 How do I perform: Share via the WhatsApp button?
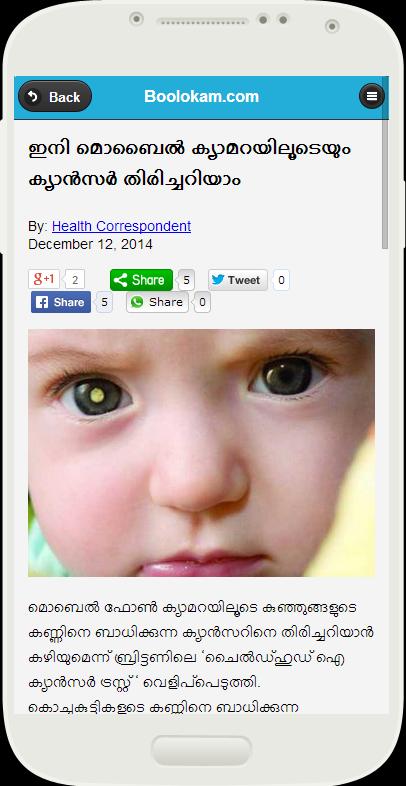[x=157, y=302]
